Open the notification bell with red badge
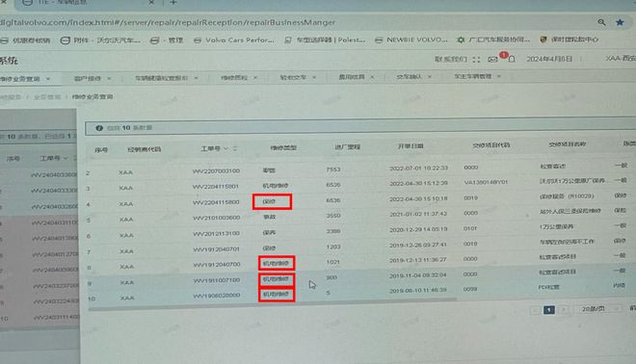636x364 pixels. tap(512, 59)
